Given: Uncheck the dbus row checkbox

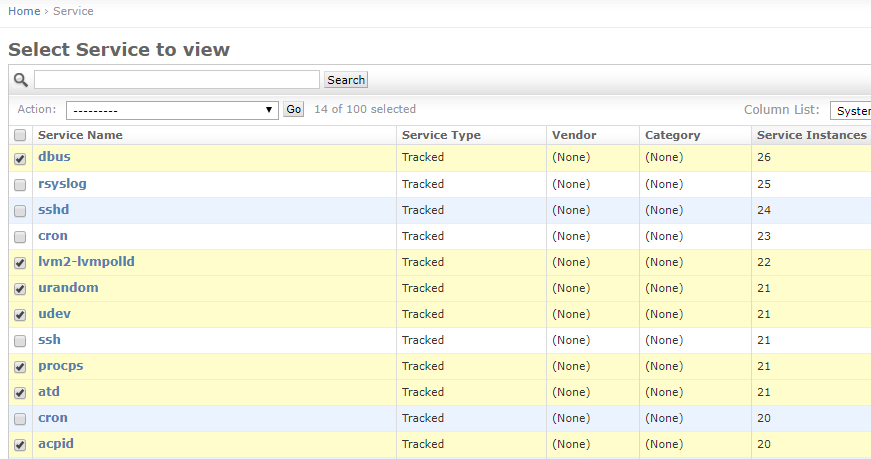Looking at the screenshot, I should click(20, 159).
